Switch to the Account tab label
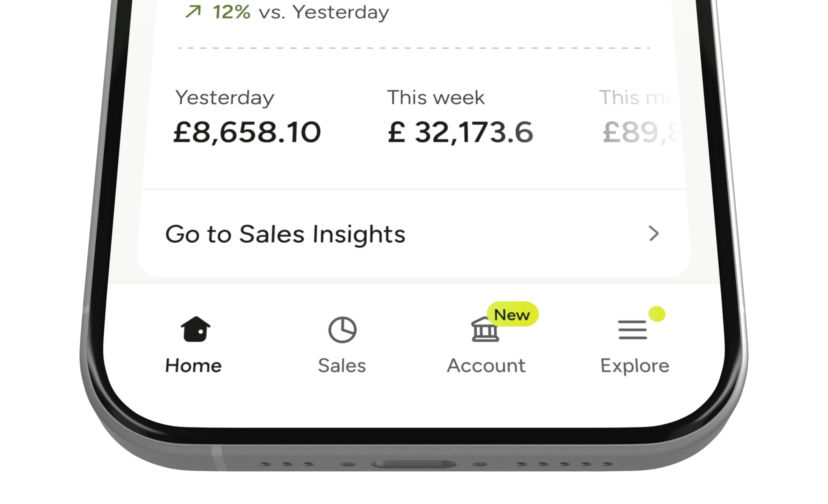The height and width of the screenshot is (504, 828). pyautogui.click(x=486, y=365)
